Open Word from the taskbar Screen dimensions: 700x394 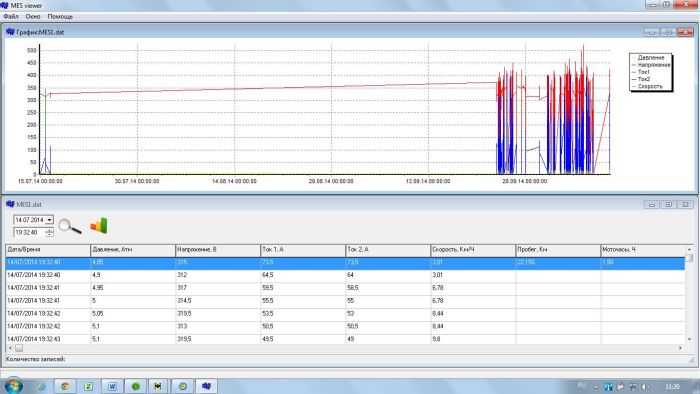[x=112, y=386]
